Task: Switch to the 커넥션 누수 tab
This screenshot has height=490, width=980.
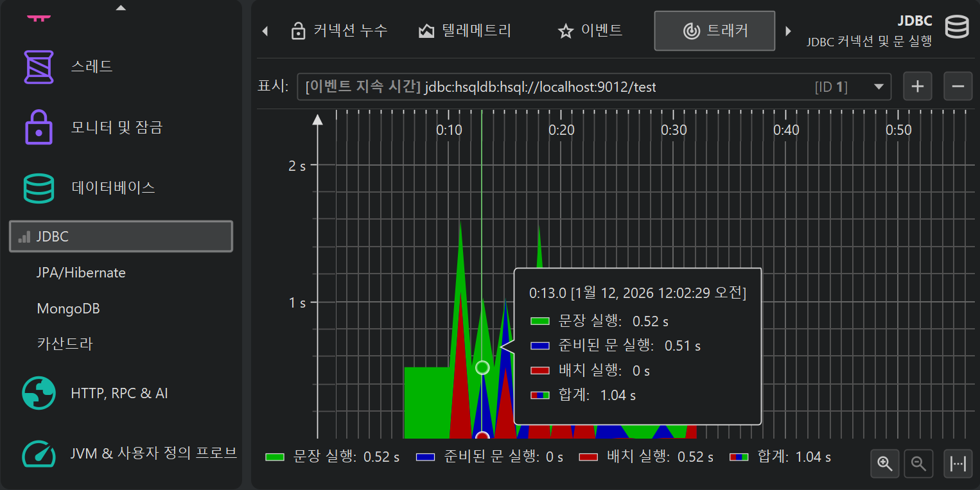Action: [x=339, y=31]
